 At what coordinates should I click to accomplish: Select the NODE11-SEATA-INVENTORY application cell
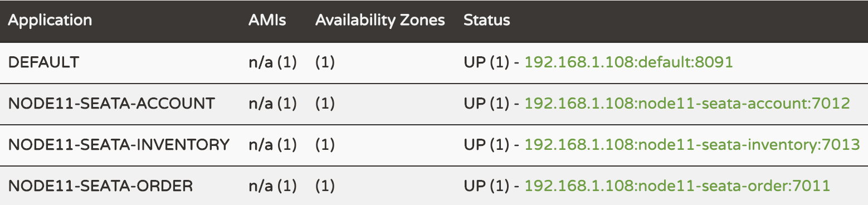119,144
